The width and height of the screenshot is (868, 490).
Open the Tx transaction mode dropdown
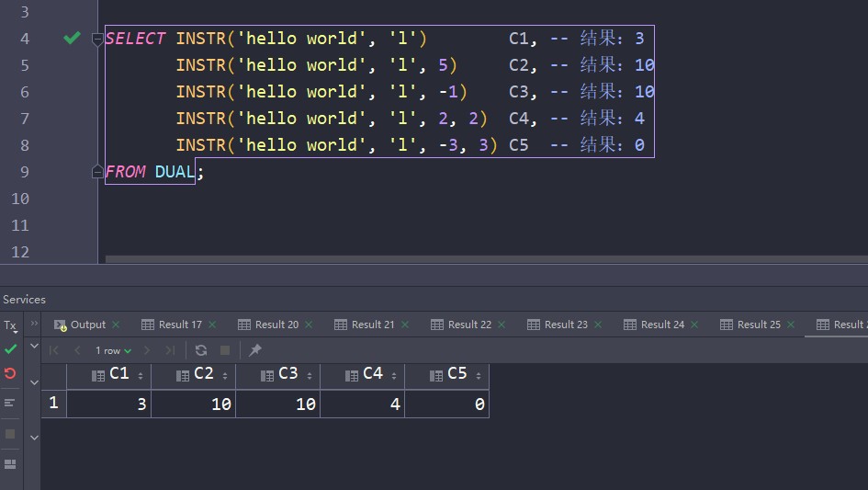pyautogui.click(x=10, y=325)
